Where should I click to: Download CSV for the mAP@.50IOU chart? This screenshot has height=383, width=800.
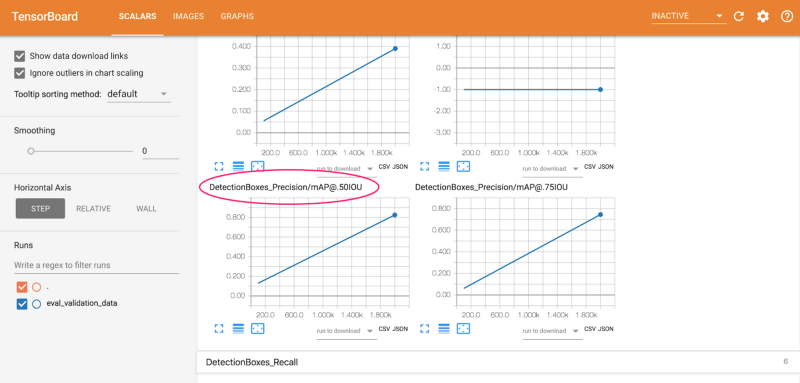384,329
